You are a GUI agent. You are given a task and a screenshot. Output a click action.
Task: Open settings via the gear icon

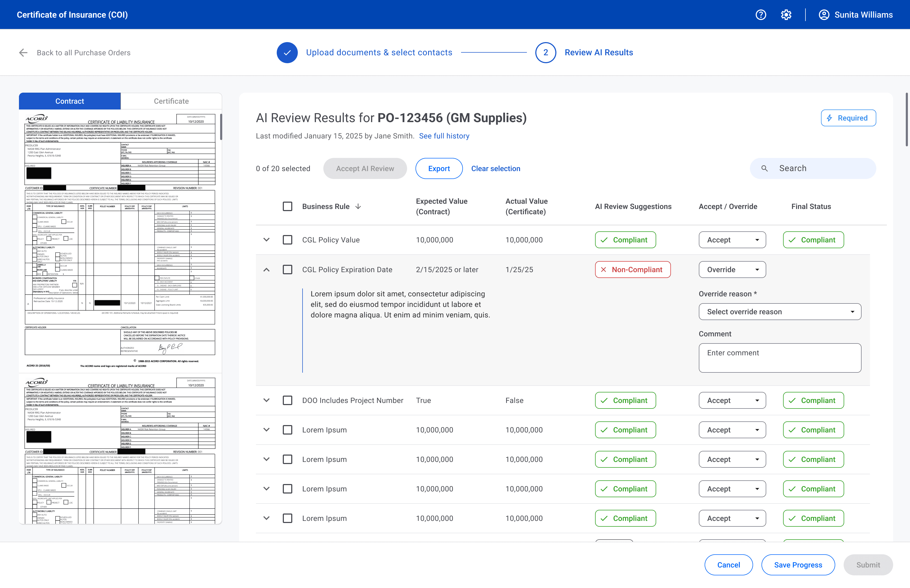coord(786,15)
